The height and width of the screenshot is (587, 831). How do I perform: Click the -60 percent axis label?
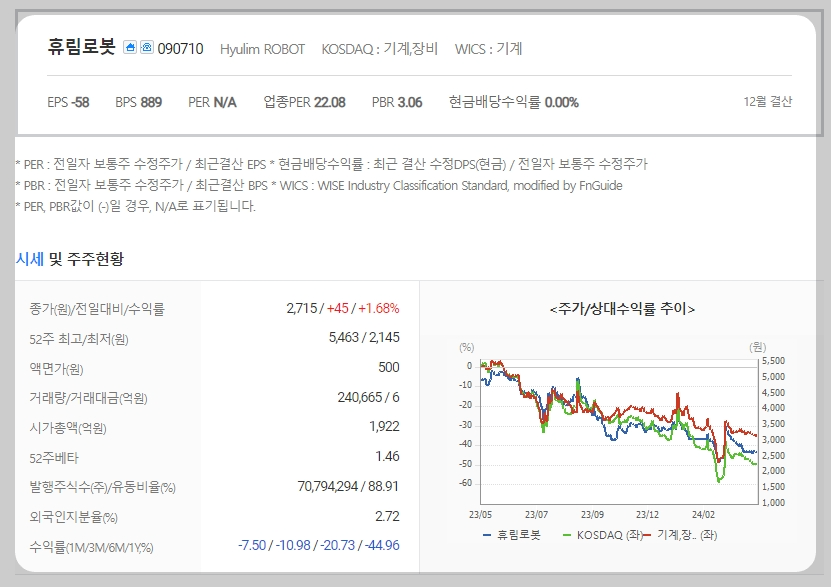click(x=465, y=483)
